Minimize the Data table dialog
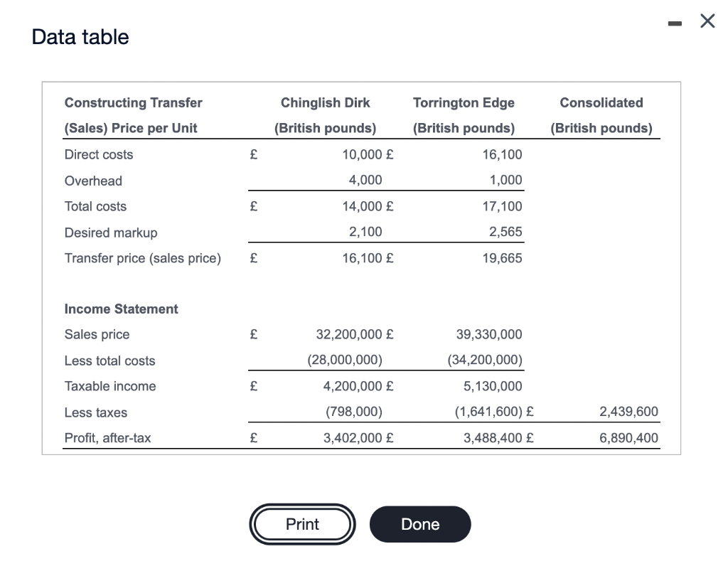The width and height of the screenshot is (728, 571). tap(675, 23)
